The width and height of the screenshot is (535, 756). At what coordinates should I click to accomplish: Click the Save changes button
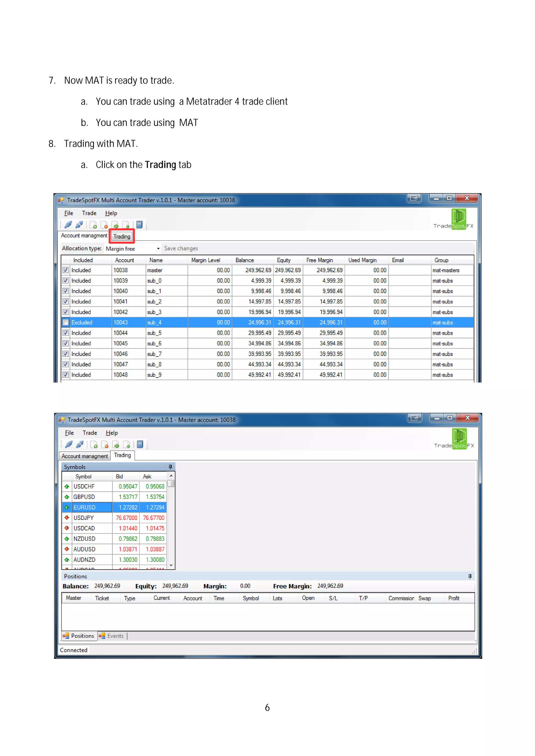[181, 249]
